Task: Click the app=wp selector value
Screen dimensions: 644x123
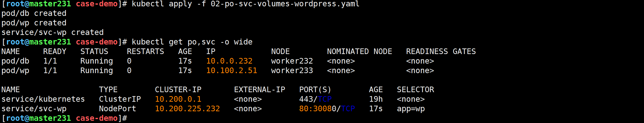Action: 411,109
